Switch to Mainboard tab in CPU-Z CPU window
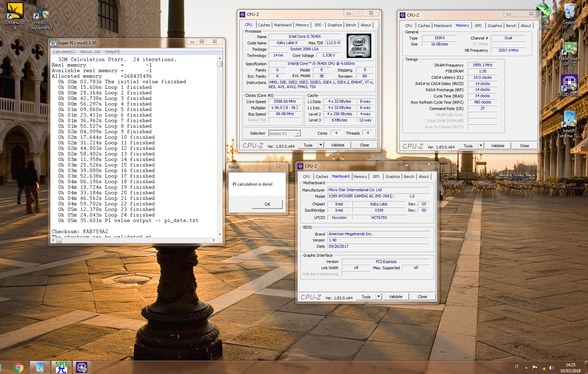 tap(283, 25)
